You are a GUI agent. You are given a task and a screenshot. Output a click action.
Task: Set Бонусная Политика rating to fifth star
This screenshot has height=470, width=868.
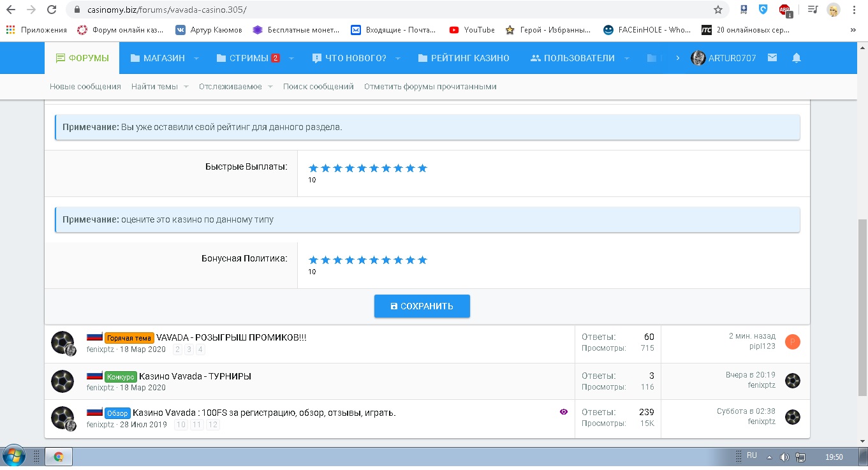(x=362, y=260)
